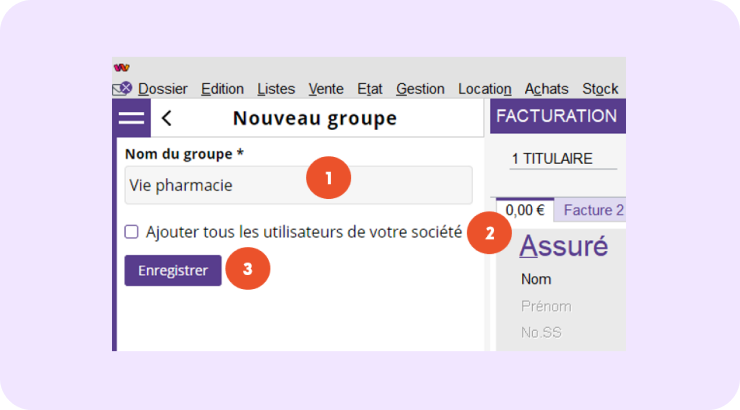The height and width of the screenshot is (410, 740).
Task: Tick the Ajouter tous les utilisateurs checkbox
Action: 132,232
